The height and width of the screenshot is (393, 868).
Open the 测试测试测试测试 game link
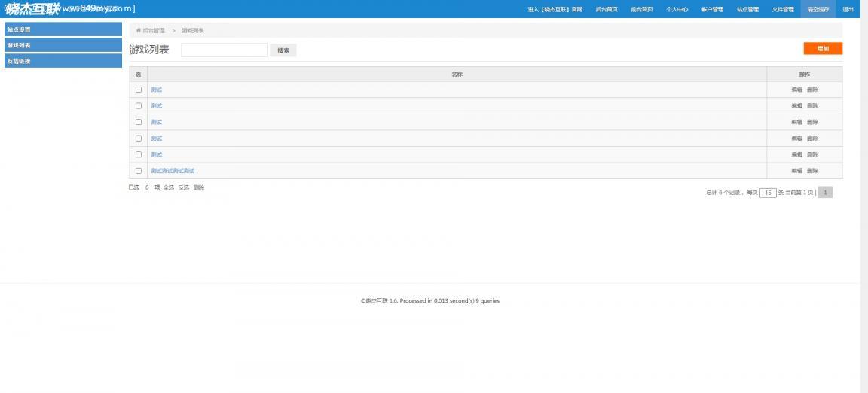(x=173, y=170)
